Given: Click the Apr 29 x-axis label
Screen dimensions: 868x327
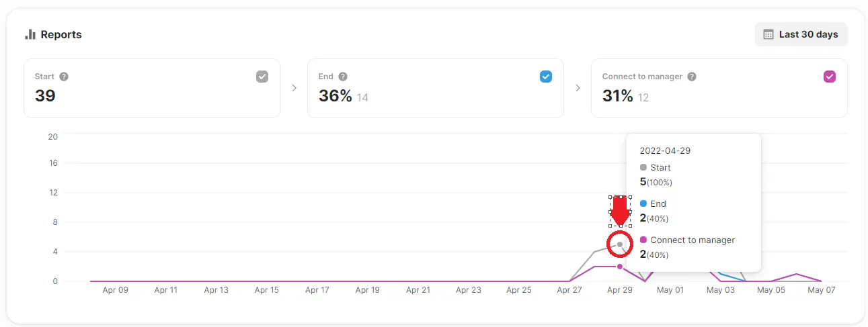Looking at the screenshot, I should click(x=619, y=290).
